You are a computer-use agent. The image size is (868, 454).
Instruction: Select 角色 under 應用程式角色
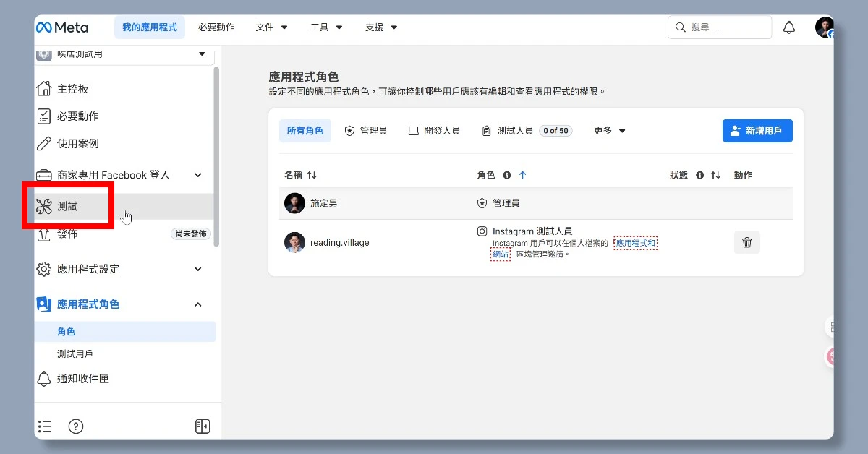click(125, 332)
